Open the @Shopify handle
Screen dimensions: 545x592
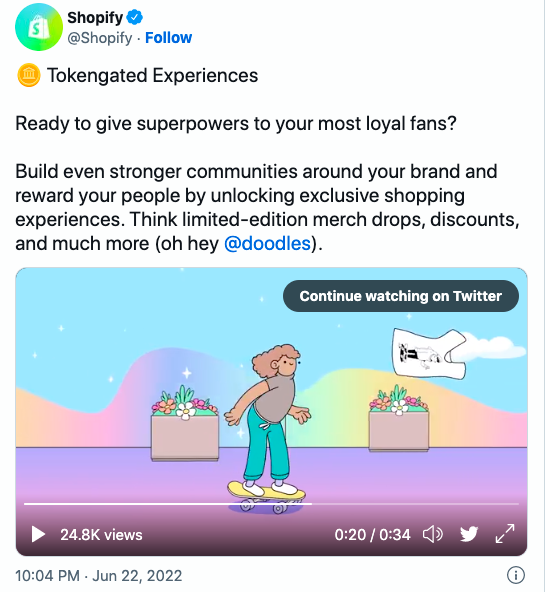[100, 38]
